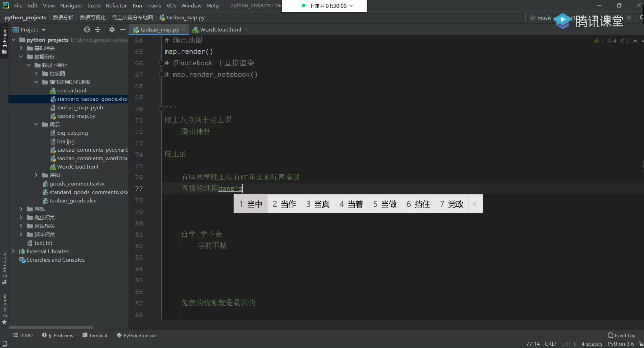Switch to the WordCloud.html tab

(220, 30)
